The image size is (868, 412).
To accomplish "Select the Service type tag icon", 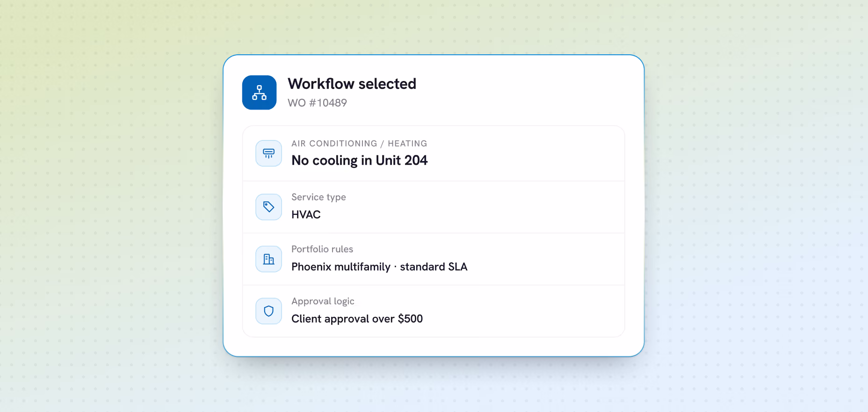I will 269,207.
